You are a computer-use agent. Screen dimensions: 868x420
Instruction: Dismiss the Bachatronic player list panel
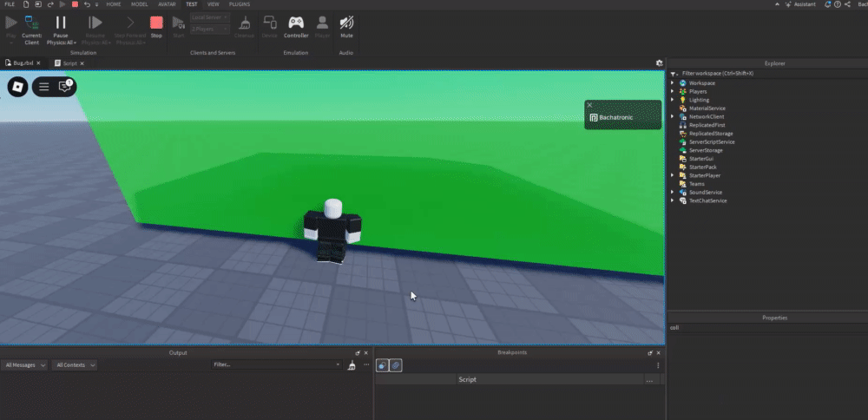589,105
